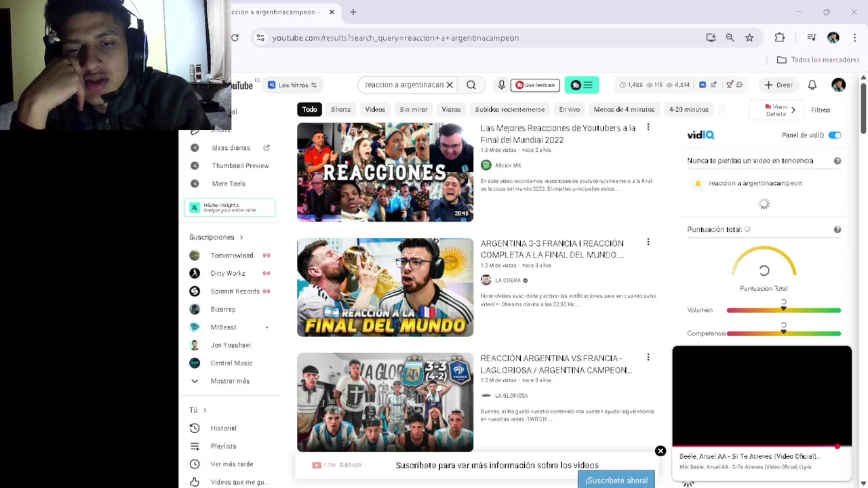
Task: Select the Vistos filter chip
Action: point(451,109)
